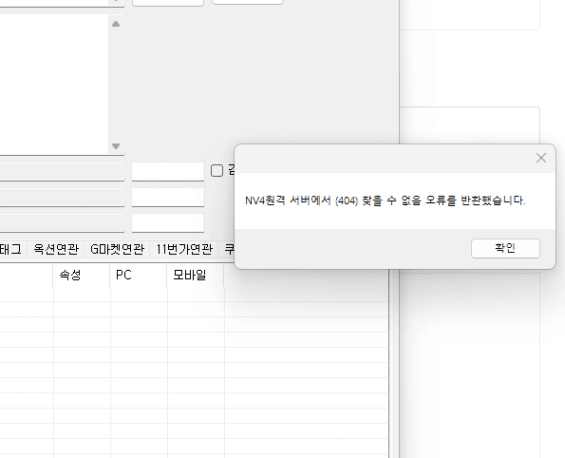This screenshot has width=565, height=458.
Task: Click the error message text mentioning 404
Action: (x=385, y=200)
